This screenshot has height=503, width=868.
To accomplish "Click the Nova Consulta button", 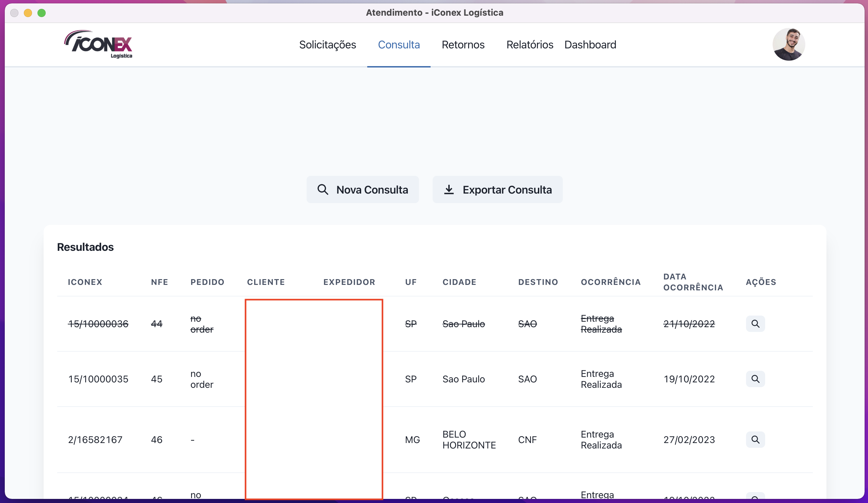I will [363, 189].
